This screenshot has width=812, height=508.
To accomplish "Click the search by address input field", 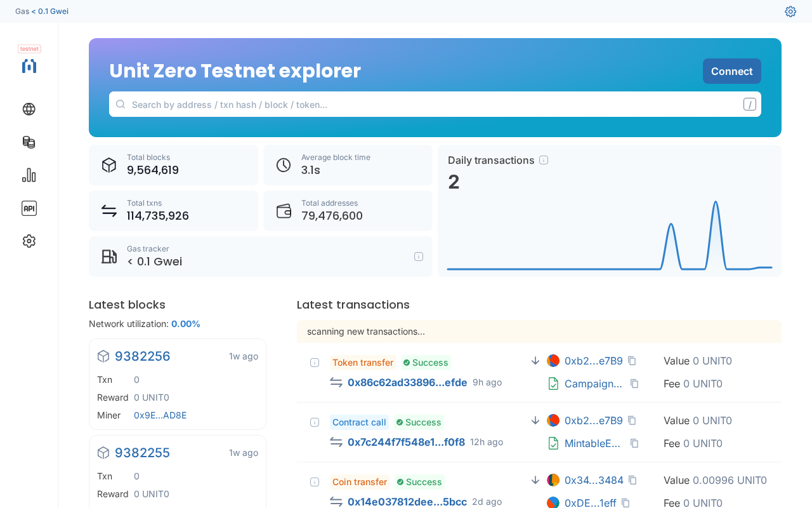I will pyautogui.click(x=435, y=104).
